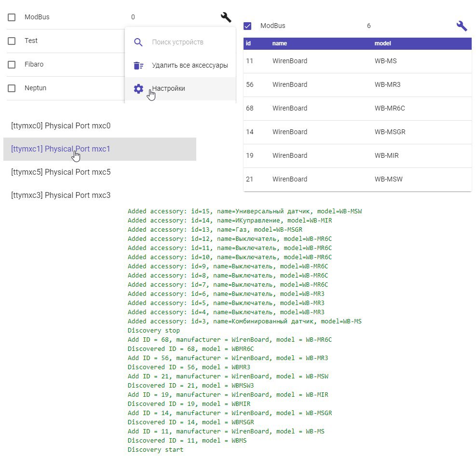Image resolution: width=476 pixels, height=459 pixels.
Task: Click the WB-MSGR model cell
Action: (x=390, y=132)
